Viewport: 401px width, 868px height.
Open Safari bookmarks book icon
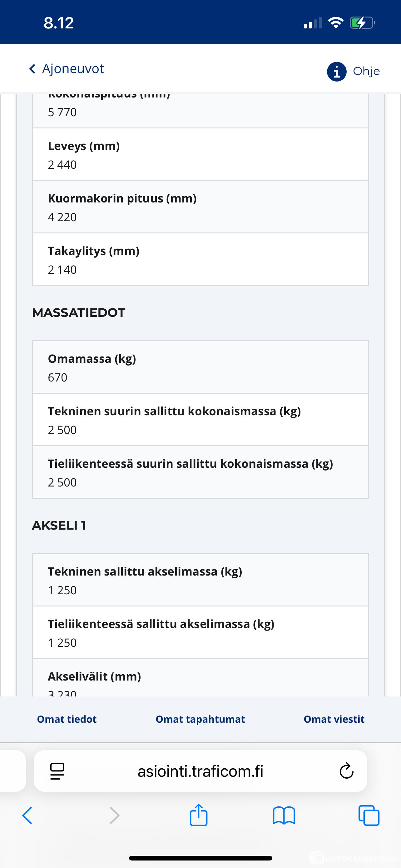point(284,816)
